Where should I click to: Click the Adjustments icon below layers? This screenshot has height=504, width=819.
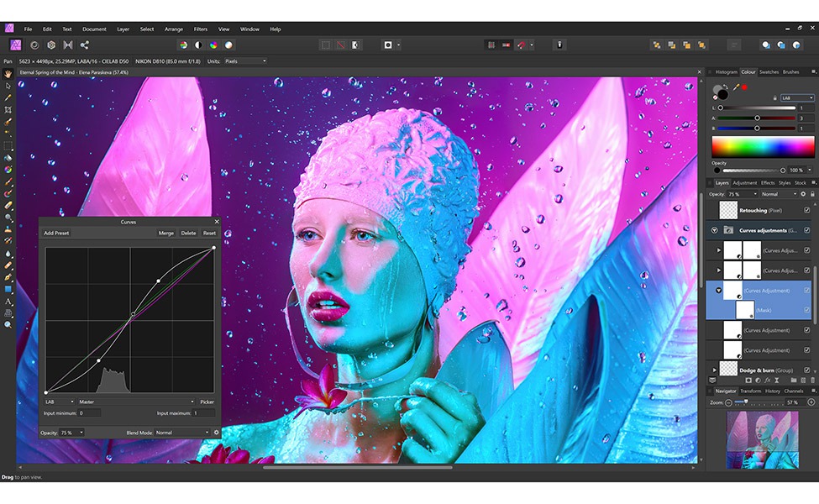tap(758, 381)
